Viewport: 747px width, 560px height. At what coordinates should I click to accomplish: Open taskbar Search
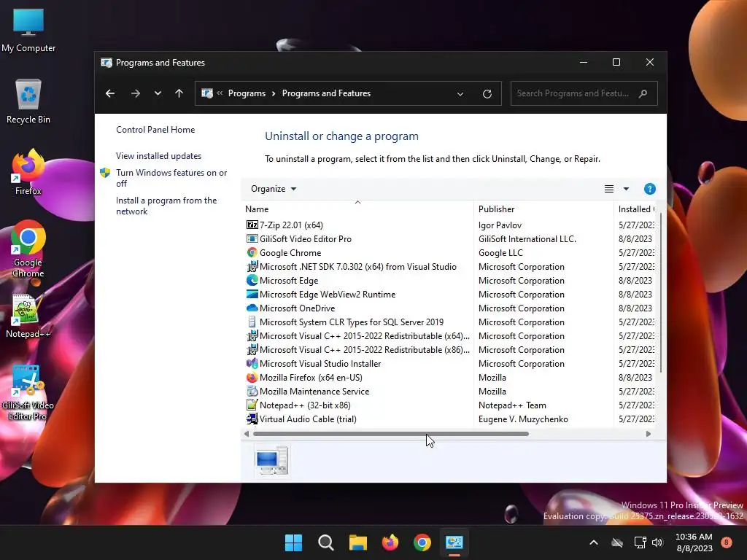[x=326, y=542]
